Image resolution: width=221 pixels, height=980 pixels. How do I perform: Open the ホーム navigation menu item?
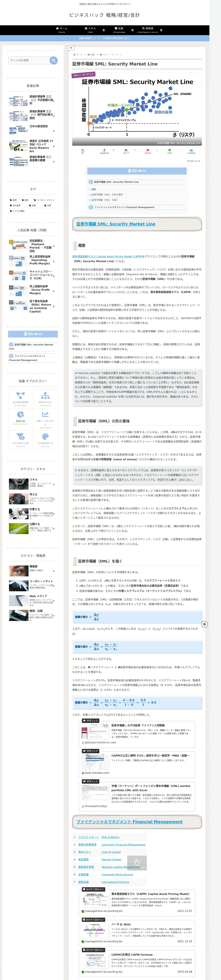click(61, 30)
